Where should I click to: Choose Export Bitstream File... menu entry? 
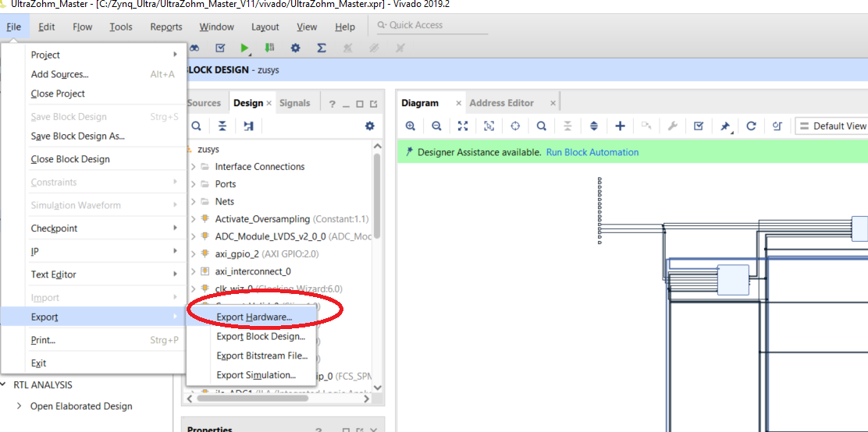coord(261,356)
